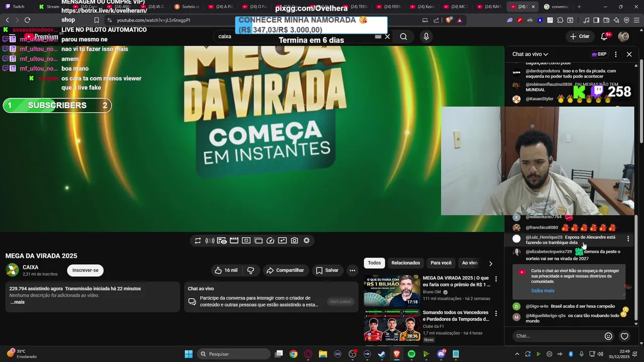Click the dashed pop-up player icon
Screen dimensions: 644x362
click(258, 241)
